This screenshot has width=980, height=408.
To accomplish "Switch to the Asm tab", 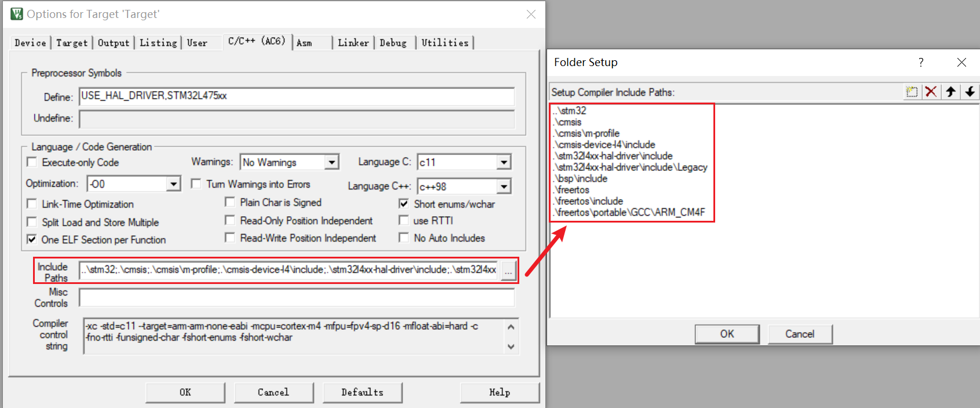I will (304, 43).
